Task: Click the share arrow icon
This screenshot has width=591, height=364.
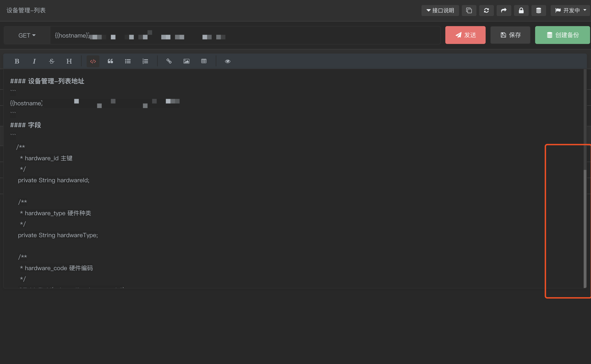Action: click(504, 10)
